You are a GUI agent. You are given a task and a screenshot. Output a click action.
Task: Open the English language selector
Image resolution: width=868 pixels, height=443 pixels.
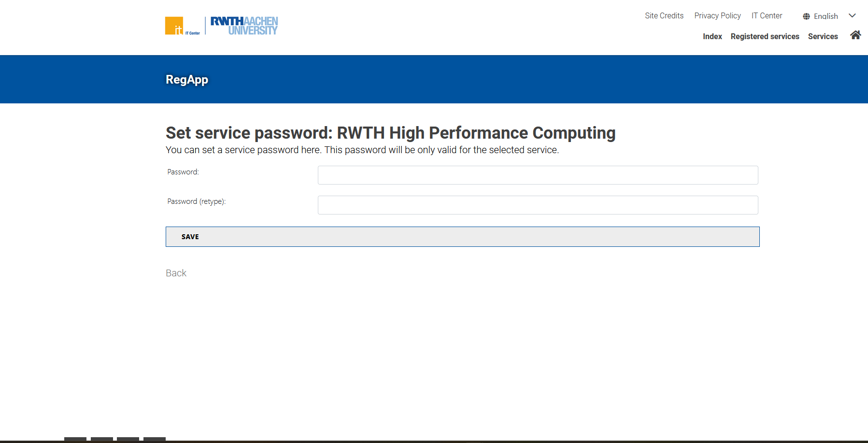825,16
